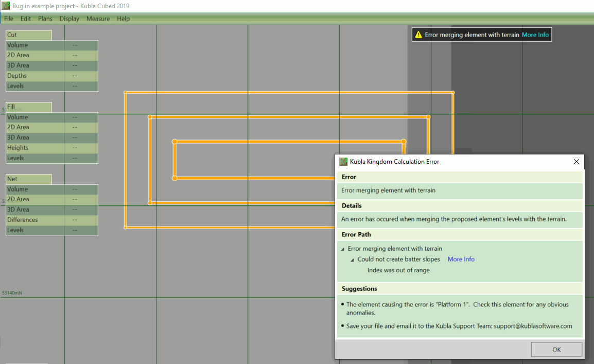Image resolution: width=594 pixels, height=364 pixels.
Task: Open the Help menu
Action: coord(124,19)
